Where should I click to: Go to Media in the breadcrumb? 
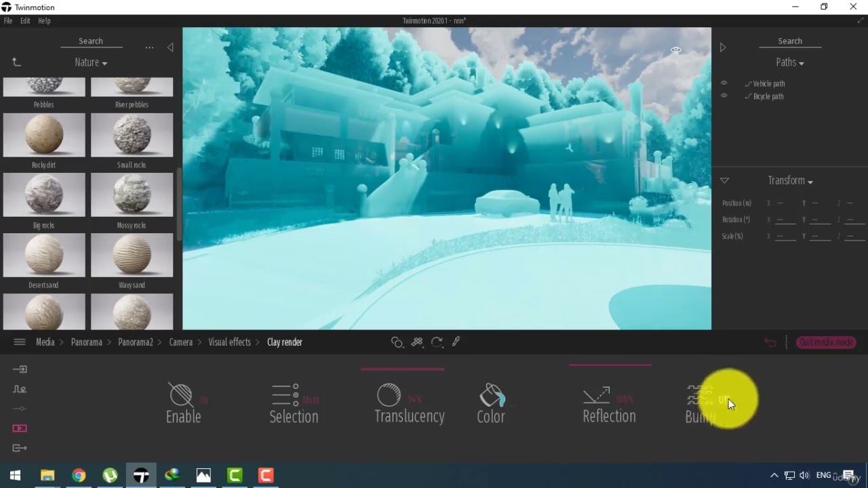click(x=45, y=342)
